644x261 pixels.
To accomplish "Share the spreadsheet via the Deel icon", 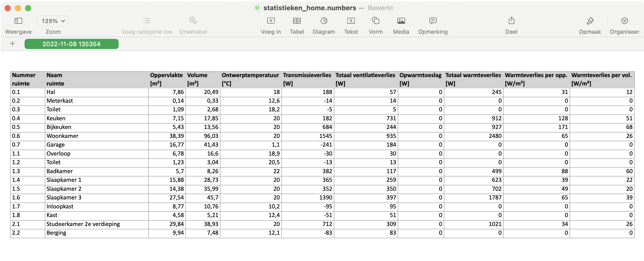I will (511, 24).
